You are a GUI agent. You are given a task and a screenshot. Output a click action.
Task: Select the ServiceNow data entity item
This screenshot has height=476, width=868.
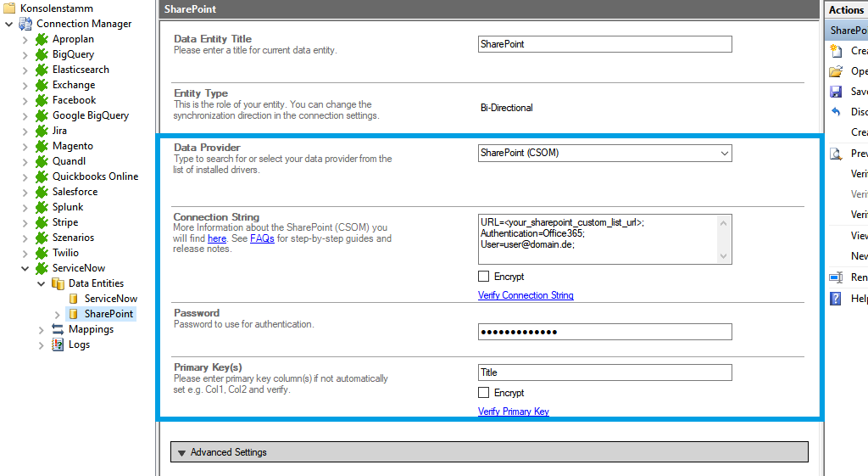pyautogui.click(x=110, y=299)
